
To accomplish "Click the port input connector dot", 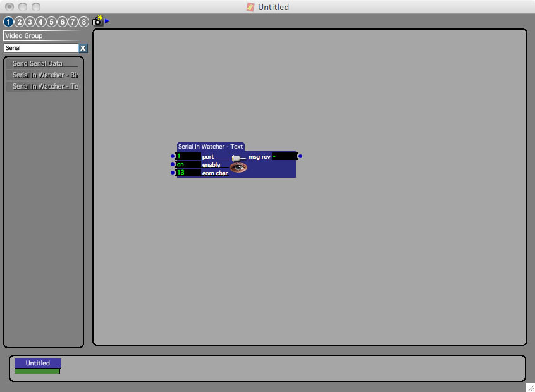I will tap(173, 156).
